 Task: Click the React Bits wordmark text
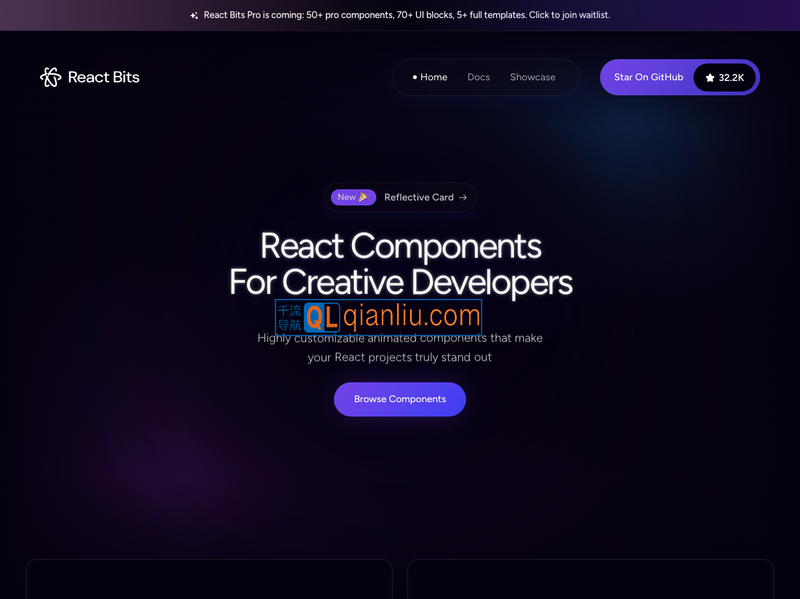point(103,77)
